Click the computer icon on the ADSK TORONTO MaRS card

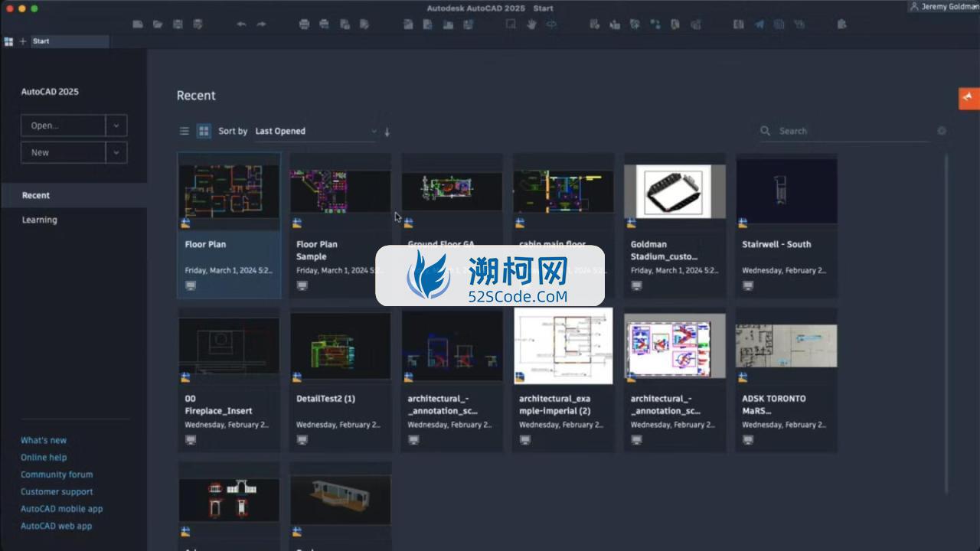[748, 440]
